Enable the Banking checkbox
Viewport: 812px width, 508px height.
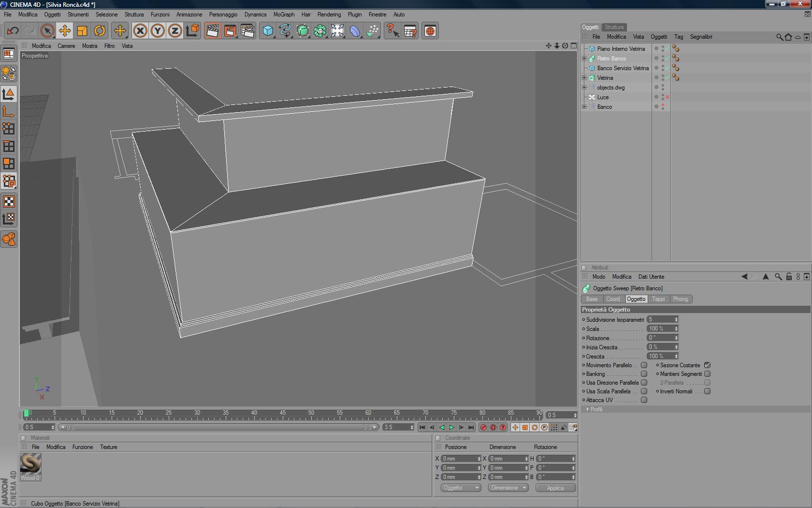pyautogui.click(x=644, y=374)
